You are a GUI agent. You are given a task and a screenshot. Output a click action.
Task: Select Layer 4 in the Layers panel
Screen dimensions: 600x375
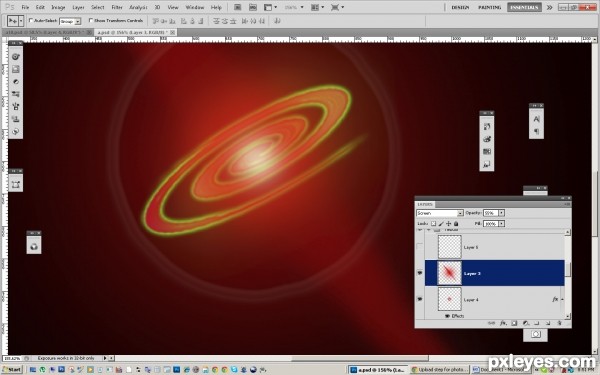(494, 299)
